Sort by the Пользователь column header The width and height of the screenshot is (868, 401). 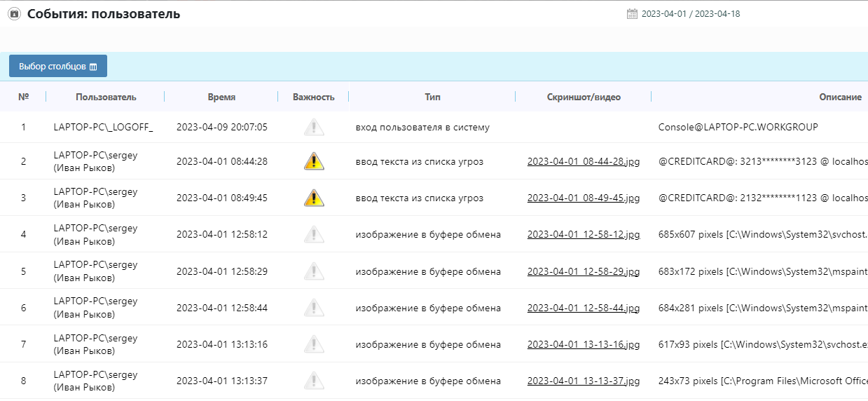(106, 97)
